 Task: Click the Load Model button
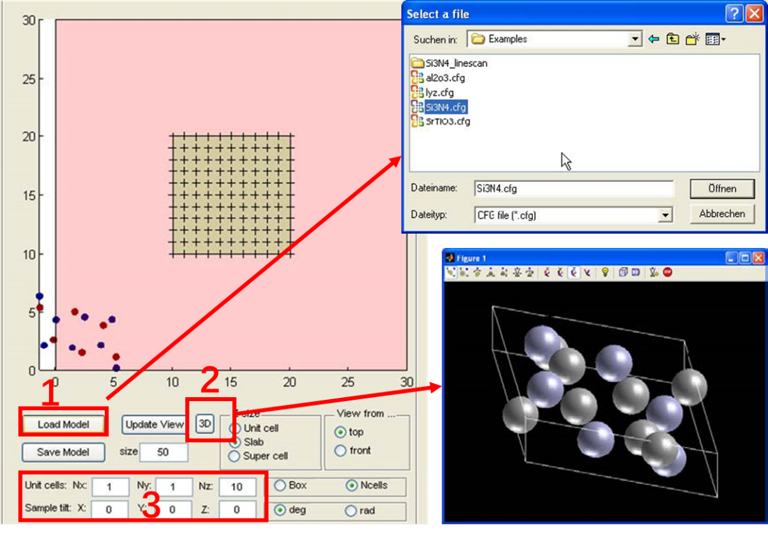pos(64,424)
